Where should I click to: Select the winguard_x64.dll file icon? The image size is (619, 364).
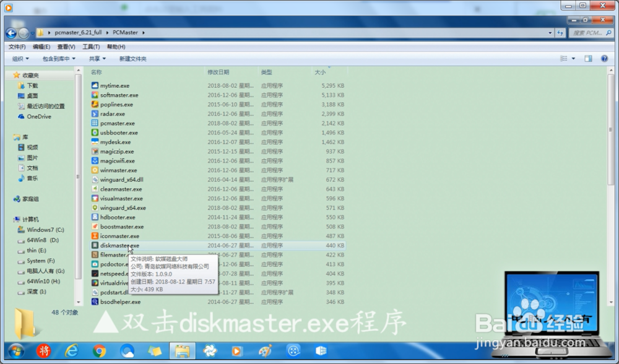click(95, 180)
